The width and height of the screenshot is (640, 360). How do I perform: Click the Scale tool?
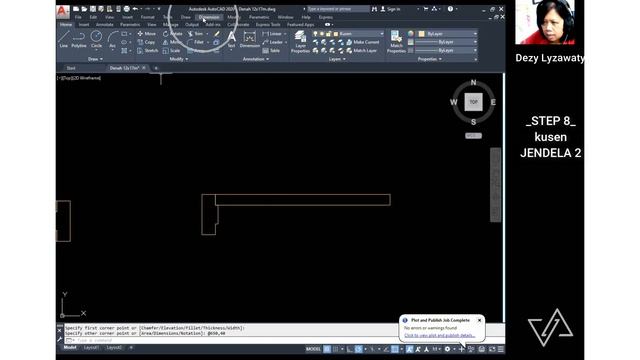pyautogui.click(x=171, y=51)
